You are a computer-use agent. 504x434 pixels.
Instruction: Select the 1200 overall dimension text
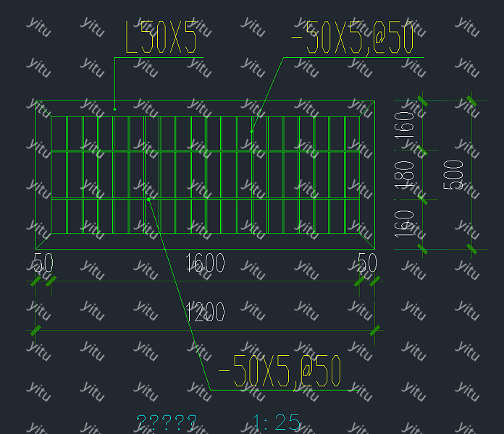tap(205, 313)
